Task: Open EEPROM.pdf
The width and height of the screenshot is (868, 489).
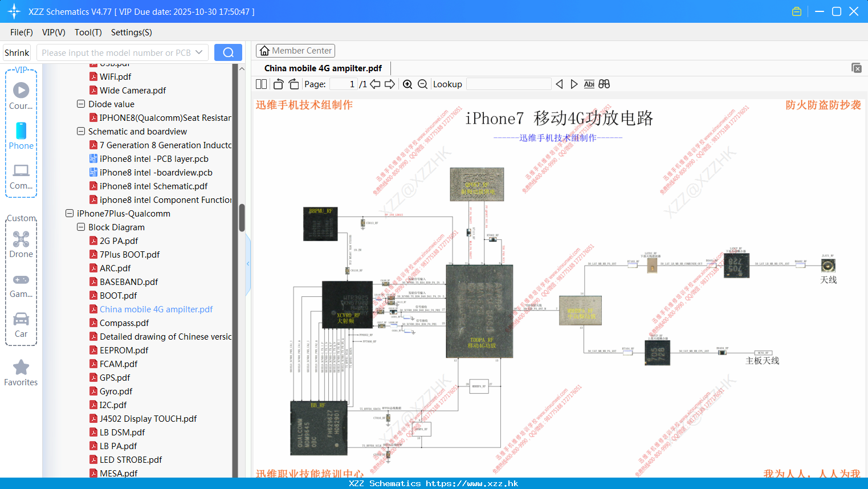Action: (124, 350)
